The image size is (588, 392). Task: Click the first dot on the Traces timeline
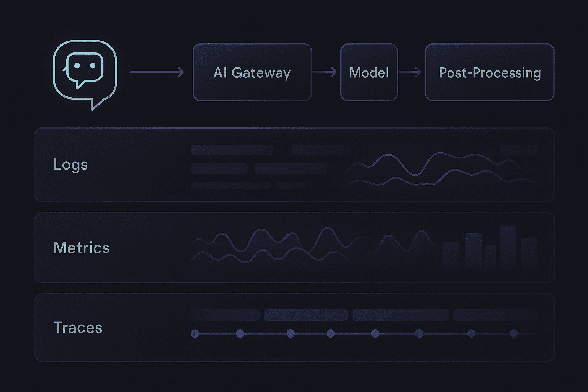pos(195,333)
